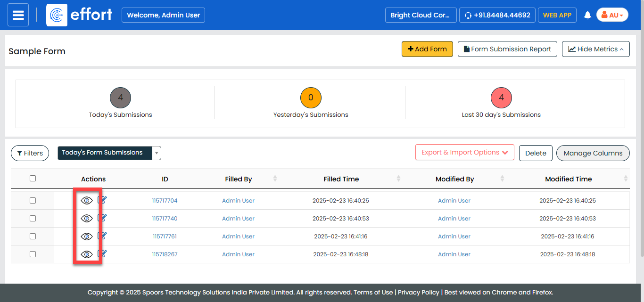Open the Privacy Policy link in footer
The image size is (644, 302).
(x=418, y=293)
